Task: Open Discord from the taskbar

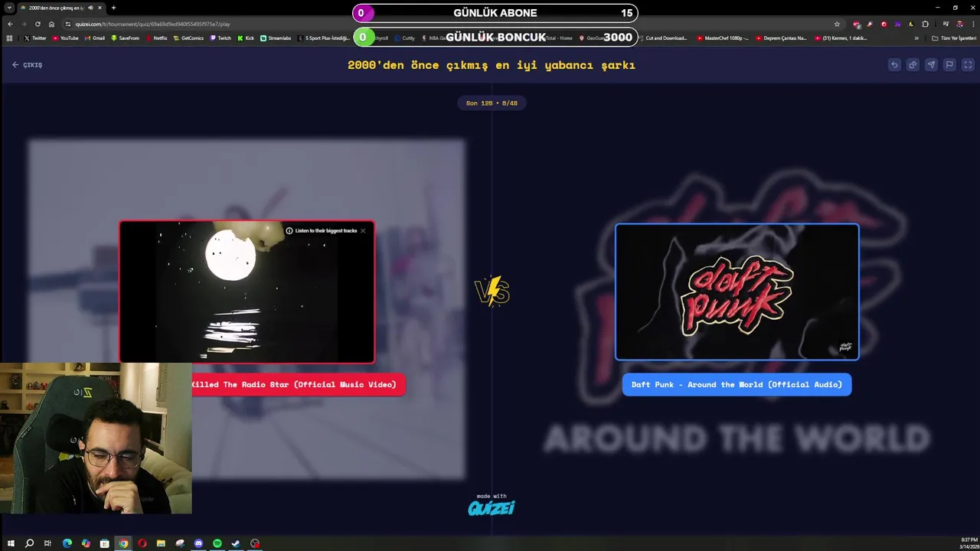Action: click(198, 543)
